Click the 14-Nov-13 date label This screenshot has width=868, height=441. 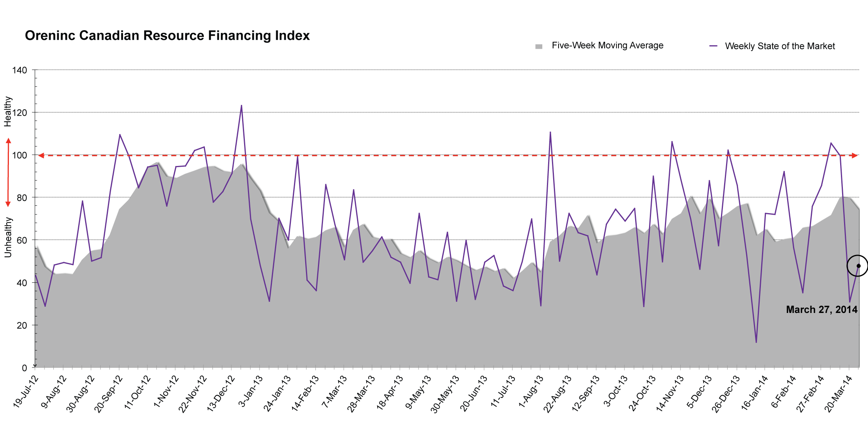pos(670,393)
